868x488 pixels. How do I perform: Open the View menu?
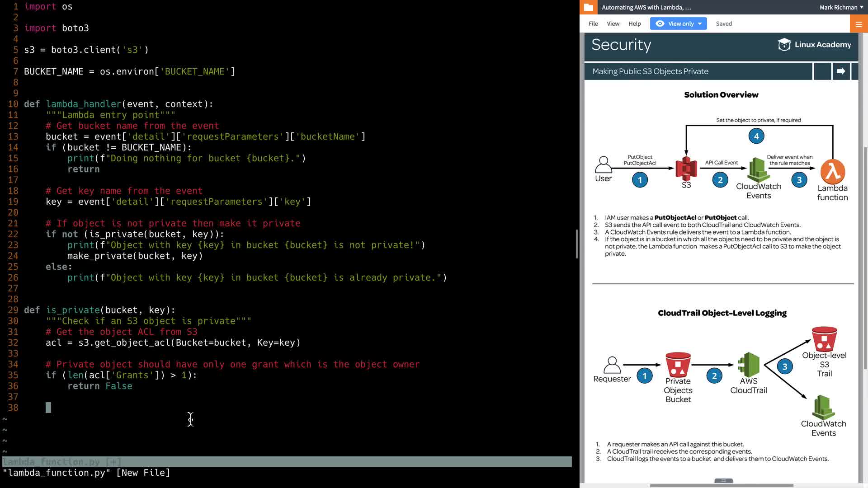point(613,24)
